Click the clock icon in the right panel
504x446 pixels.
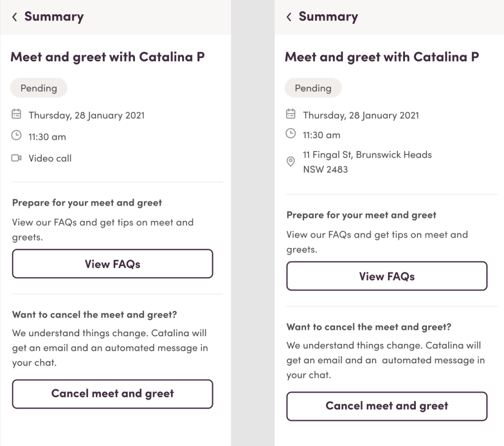tap(291, 133)
